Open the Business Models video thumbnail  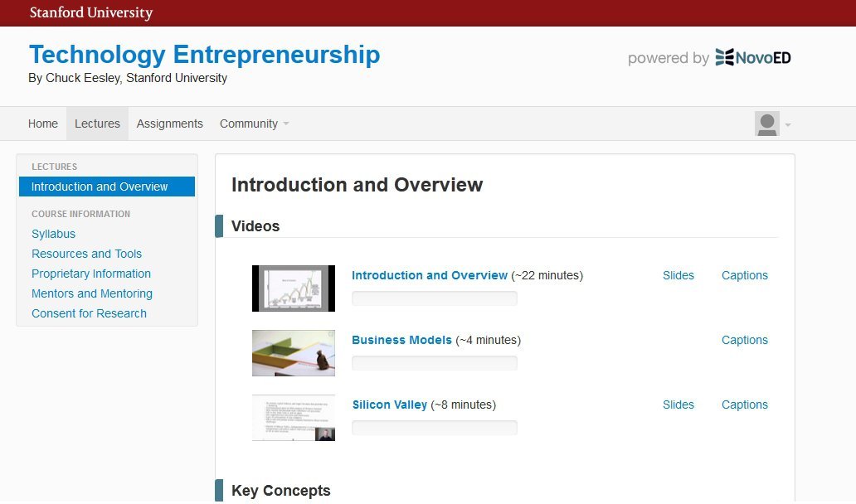click(x=293, y=352)
